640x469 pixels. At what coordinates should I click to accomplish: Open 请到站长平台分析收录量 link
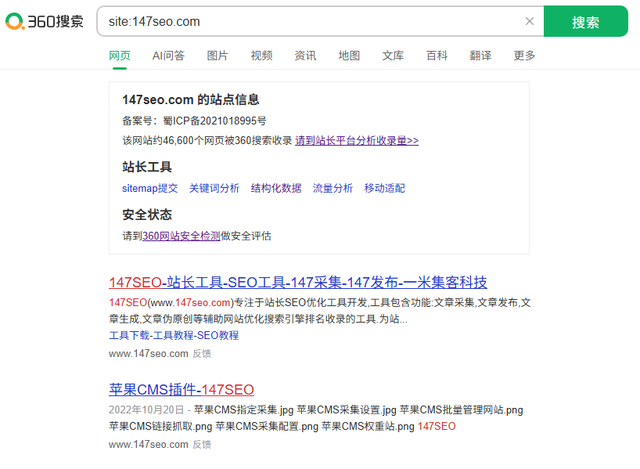tap(357, 140)
